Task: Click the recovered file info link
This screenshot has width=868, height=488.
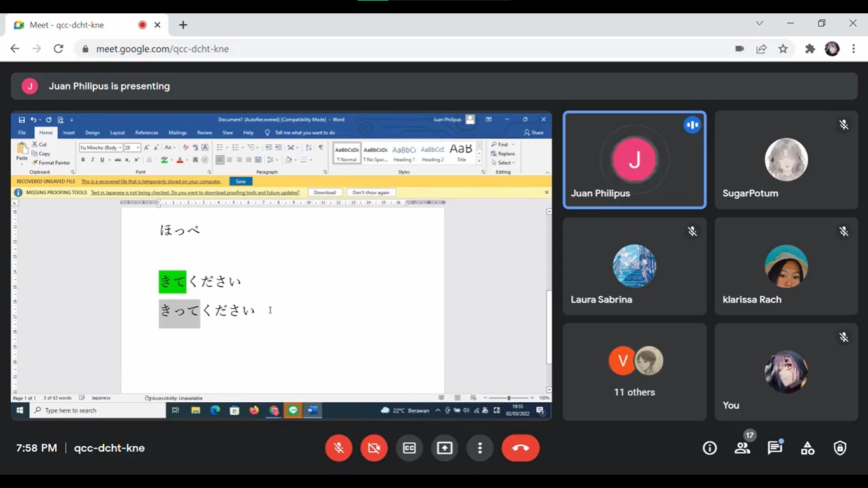Action: click(x=151, y=181)
